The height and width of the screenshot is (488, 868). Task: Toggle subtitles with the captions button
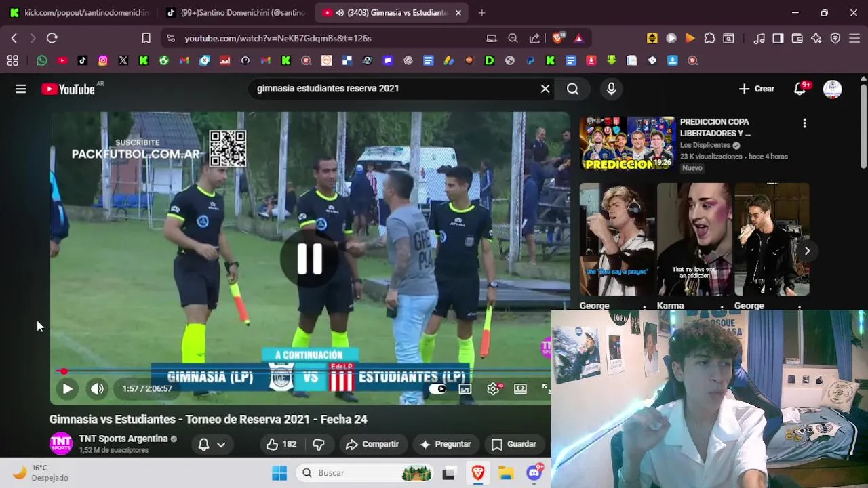point(465,388)
